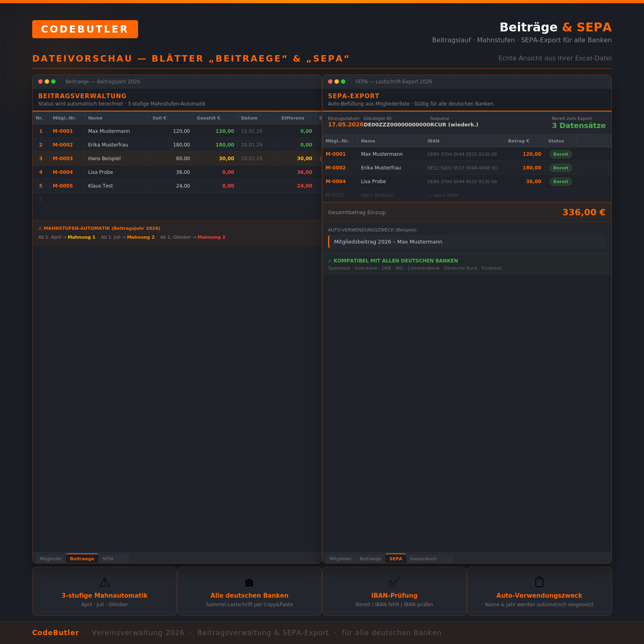
Task: Click the green dot in Beitraege window
Action: coord(54,82)
